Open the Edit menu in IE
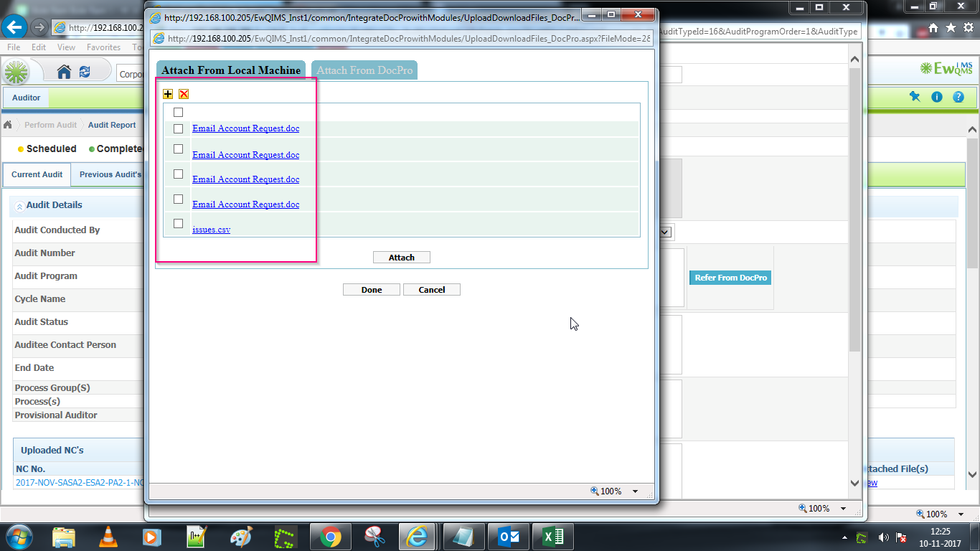The image size is (980, 551). 39,47
